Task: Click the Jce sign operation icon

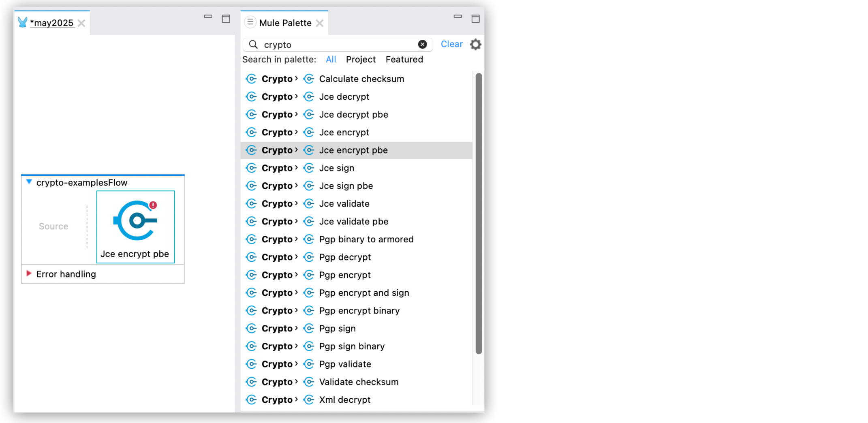Action: pyautogui.click(x=309, y=168)
